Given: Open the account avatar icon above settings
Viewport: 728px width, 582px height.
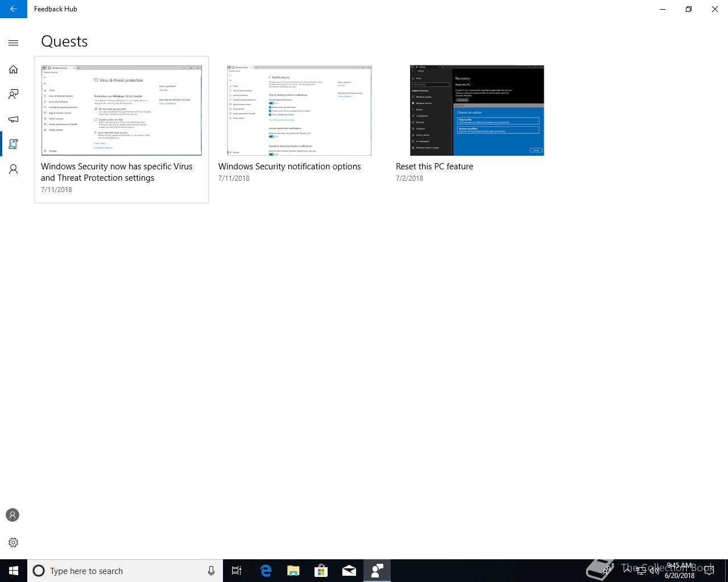Looking at the screenshot, I should (x=13, y=515).
